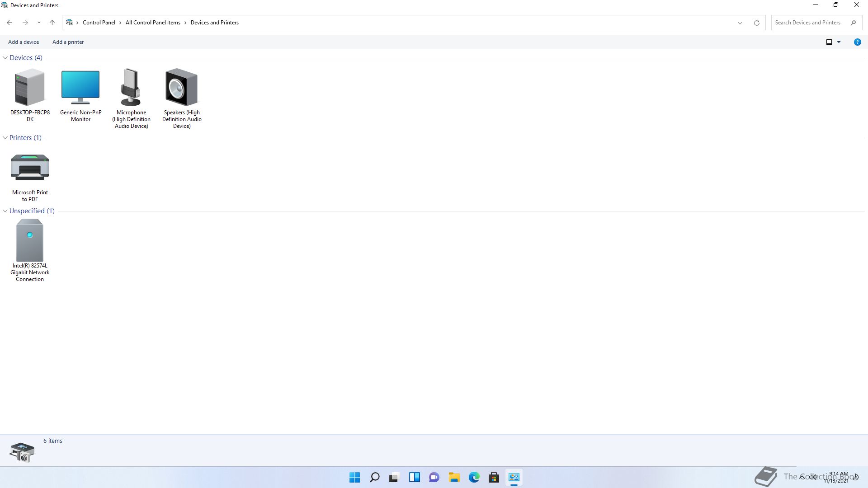Expand the address bar history dropdown
This screenshot has width=868, height=488.
740,23
